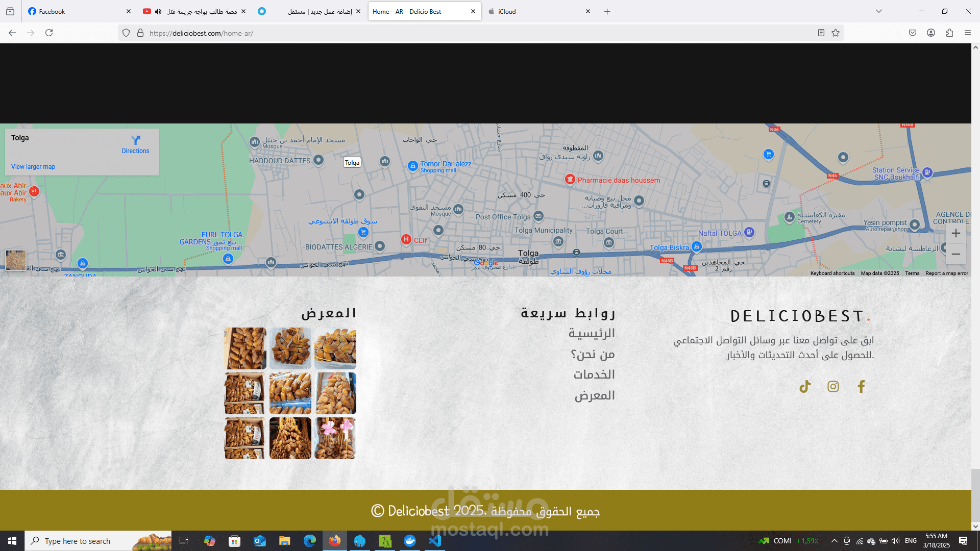Click View larger map link
Screen dimensions: 980x551
(33, 167)
